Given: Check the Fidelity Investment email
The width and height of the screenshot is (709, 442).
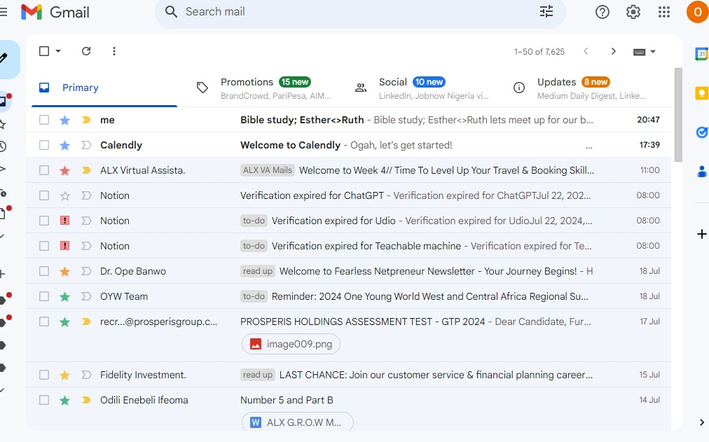Looking at the screenshot, I should tap(44, 375).
